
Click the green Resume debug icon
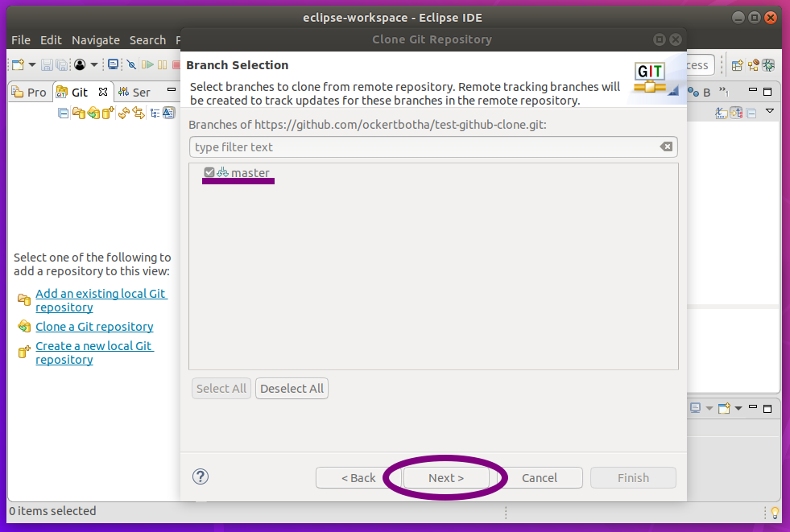click(x=147, y=64)
